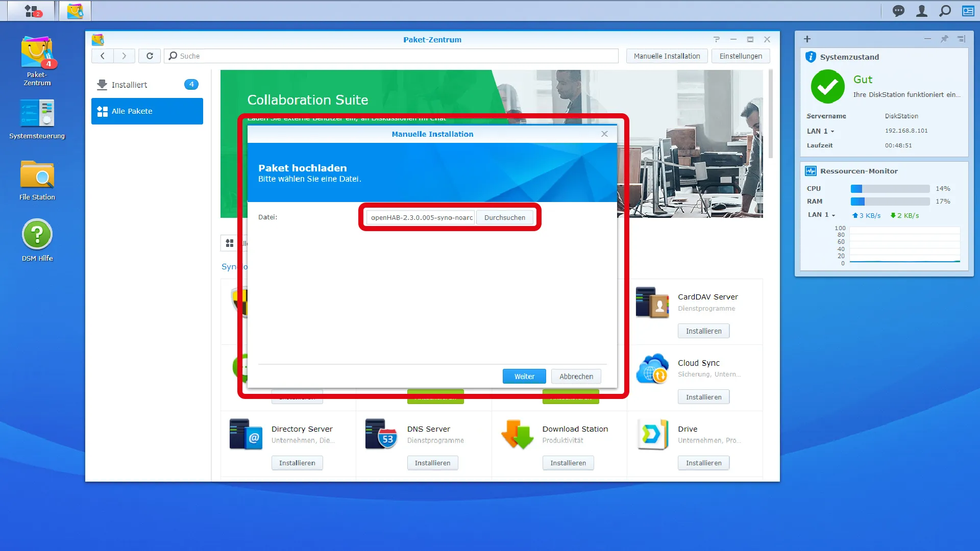The height and width of the screenshot is (551, 980).
Task: Open CardDAV Server package icon
Action: [x=652, y=303]
